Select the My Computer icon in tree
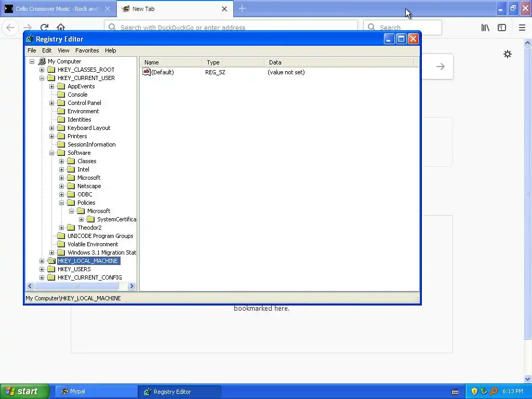Viewport: 532px width, 399px height. click(42, 61)
